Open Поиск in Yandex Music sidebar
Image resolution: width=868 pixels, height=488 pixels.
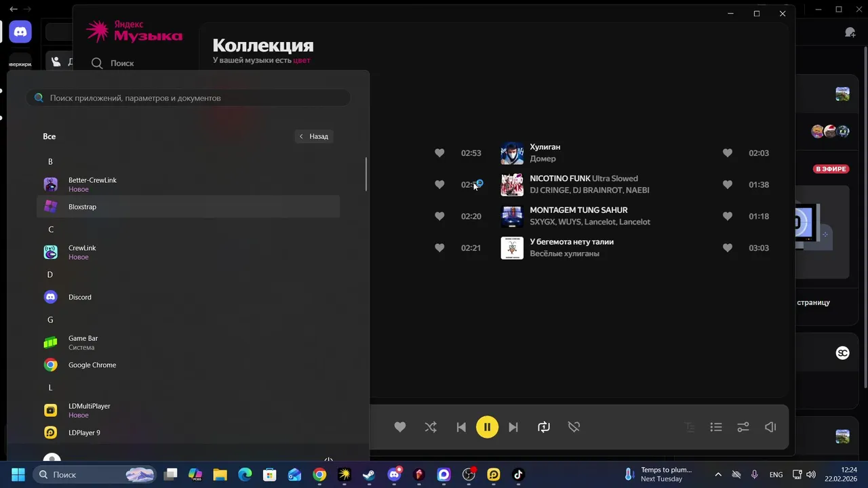point(113,63)
